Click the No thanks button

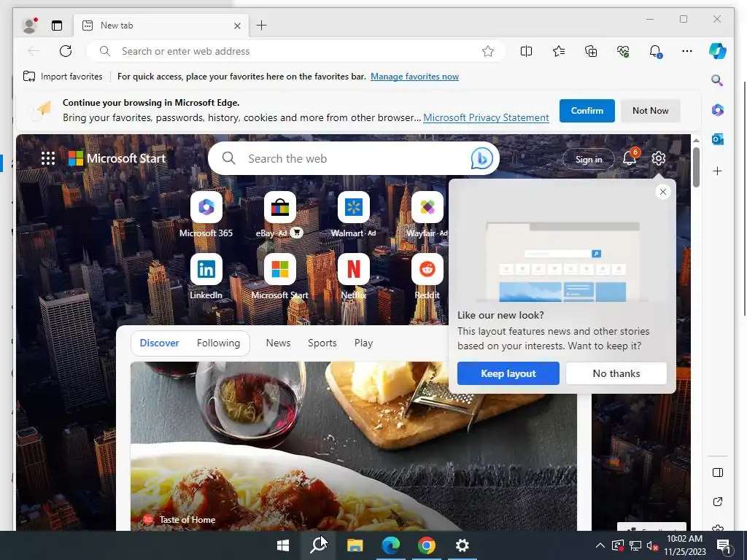coord(616,373)
